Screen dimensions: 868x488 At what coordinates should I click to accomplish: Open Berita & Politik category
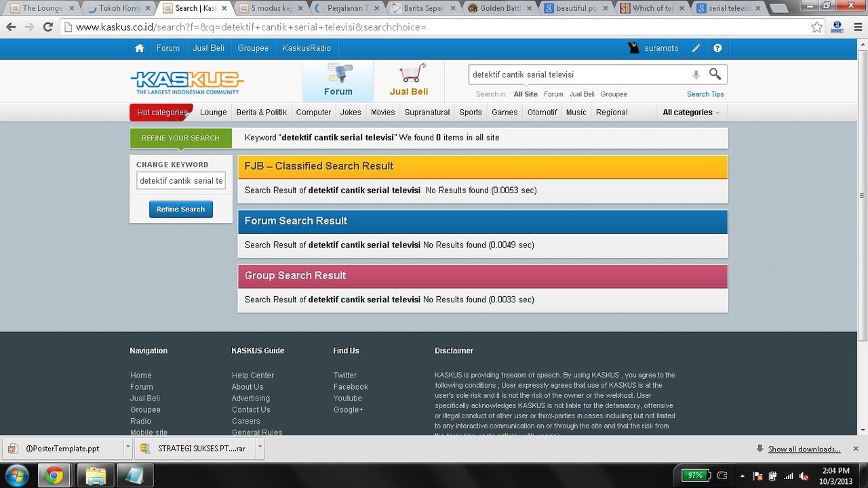pyautogui.click(x=262, y=113)
